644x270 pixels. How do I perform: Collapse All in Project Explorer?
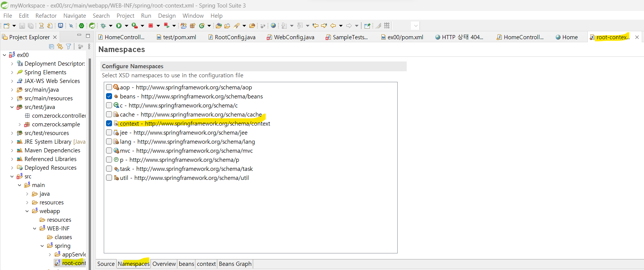(51, 46)
